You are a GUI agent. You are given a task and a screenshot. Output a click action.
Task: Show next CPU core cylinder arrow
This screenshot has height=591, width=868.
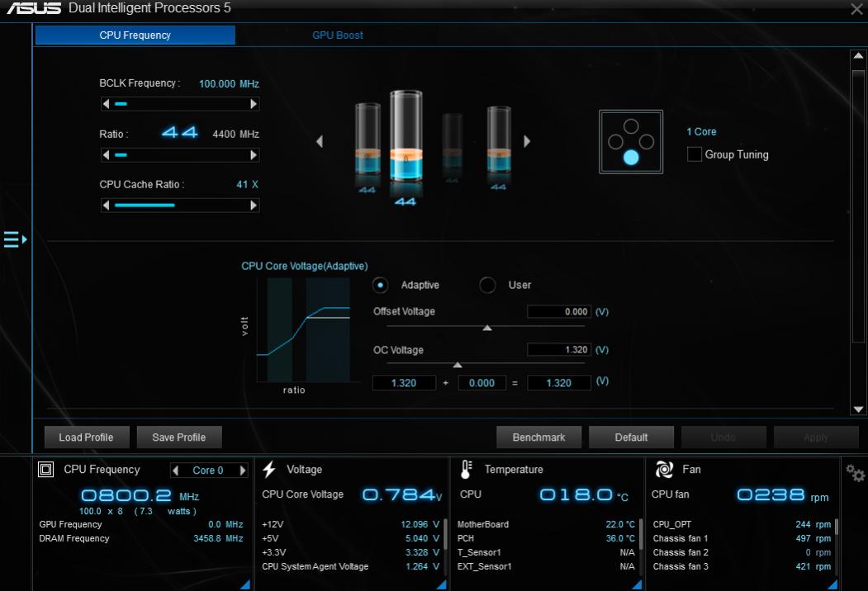point(527,141)
